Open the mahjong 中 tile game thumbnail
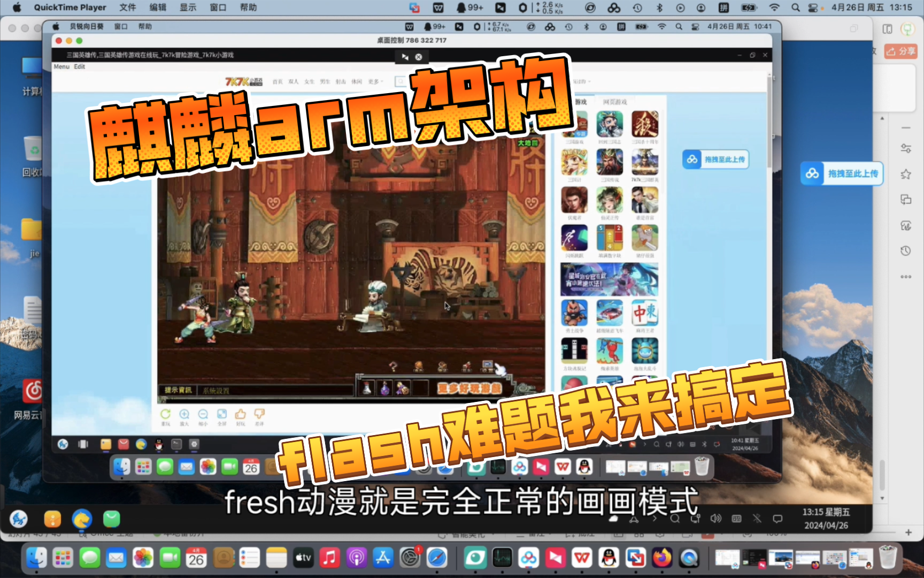 [645, 313]
